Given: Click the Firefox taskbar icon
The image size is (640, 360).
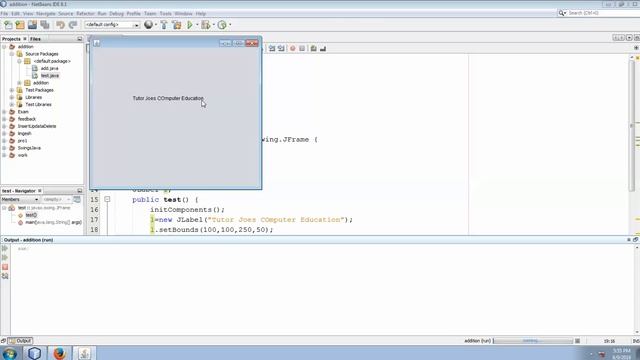Looking at the screenshot, I should click(60, 353).
